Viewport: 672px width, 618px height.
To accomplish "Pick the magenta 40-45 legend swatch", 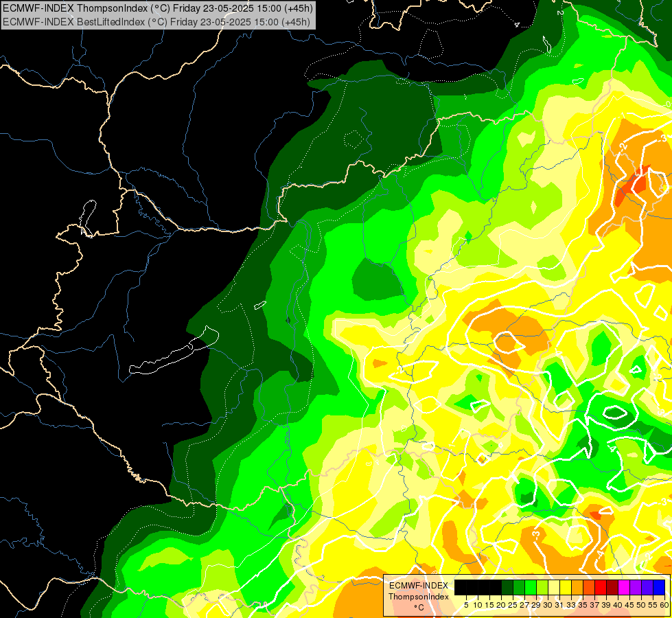I will 624,588.
